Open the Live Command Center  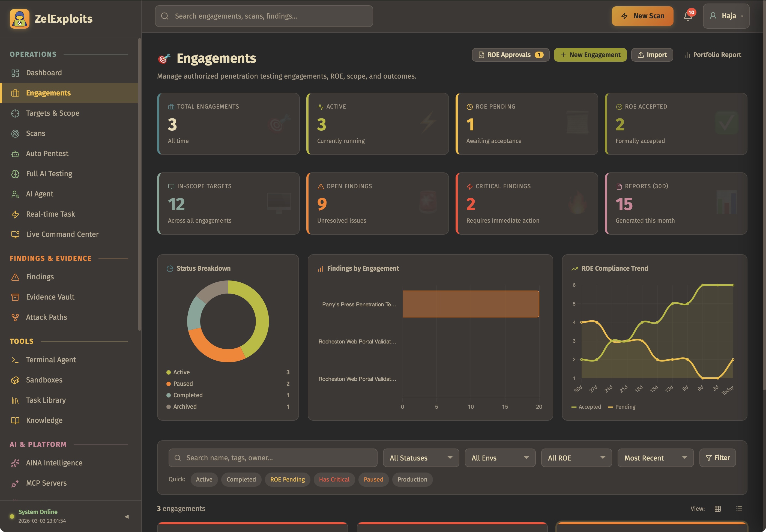(62, 234)
